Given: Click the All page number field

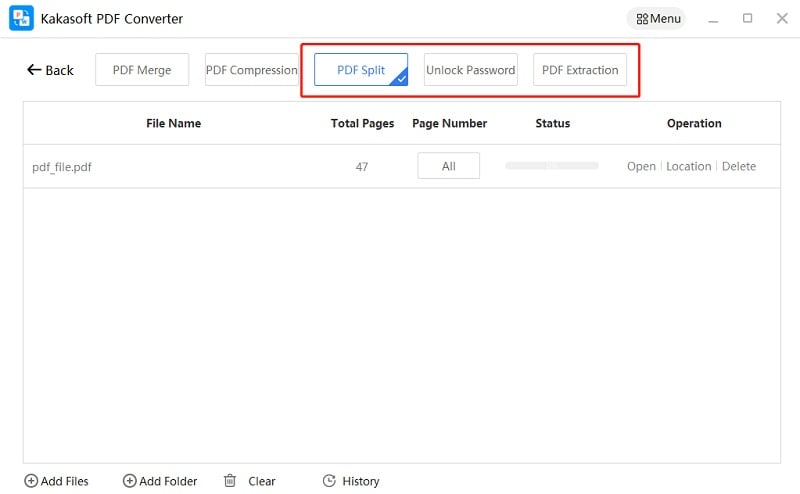Looking at the screenshot, I should (448, 166).
